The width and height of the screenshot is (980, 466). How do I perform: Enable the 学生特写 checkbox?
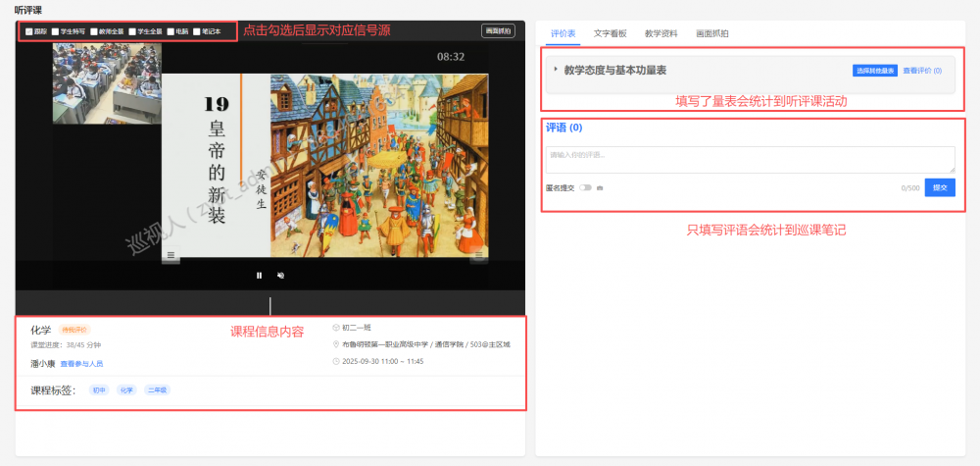pos(56,31)
